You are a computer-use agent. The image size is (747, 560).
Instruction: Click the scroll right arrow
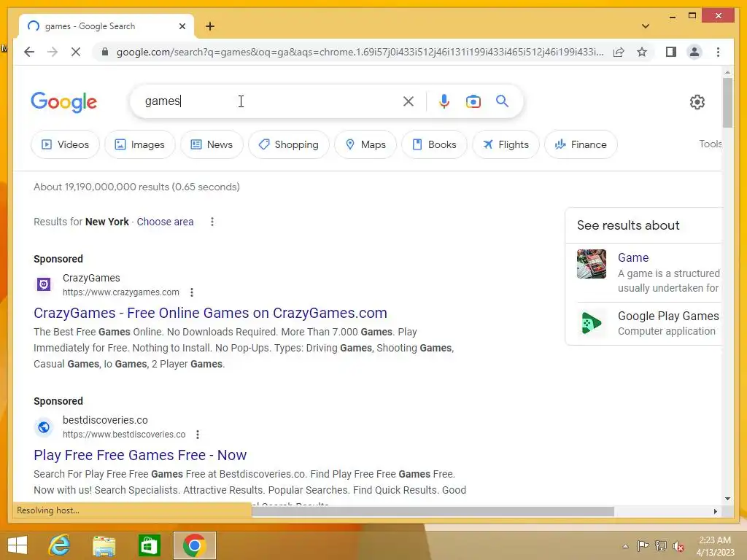pos(715,511)
